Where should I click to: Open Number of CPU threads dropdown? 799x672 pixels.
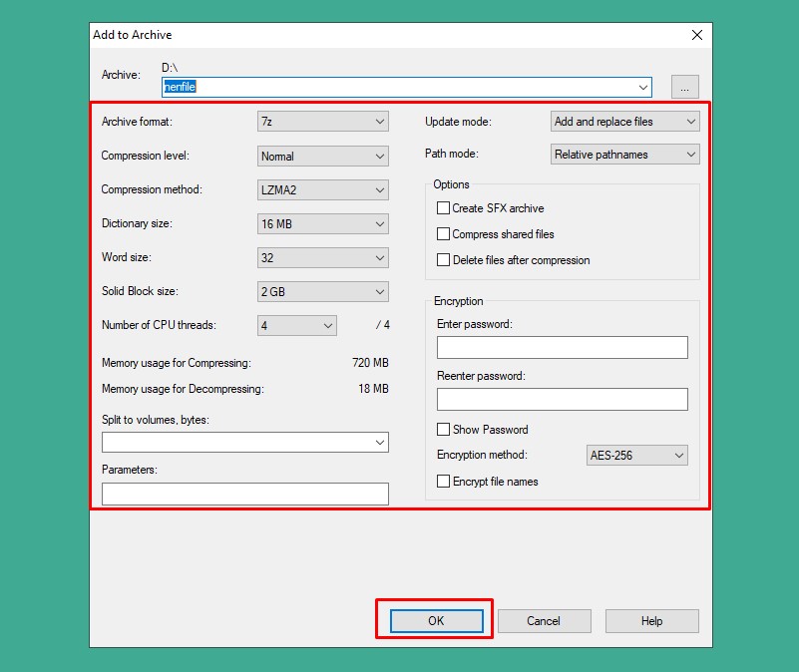(297, 326)
